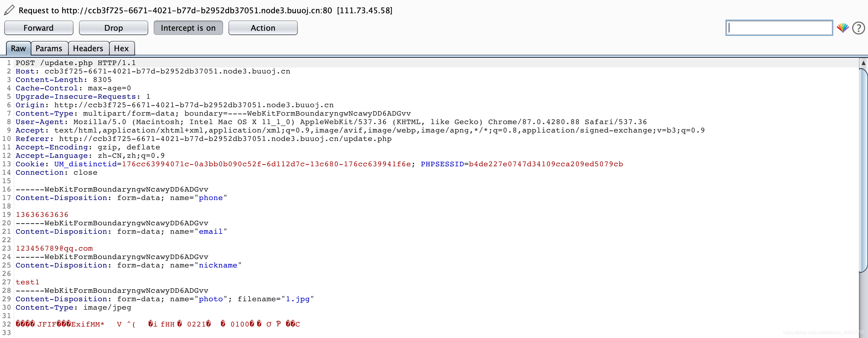
Task: Click the Help question mark icon
Action: (x=858, y=27)
